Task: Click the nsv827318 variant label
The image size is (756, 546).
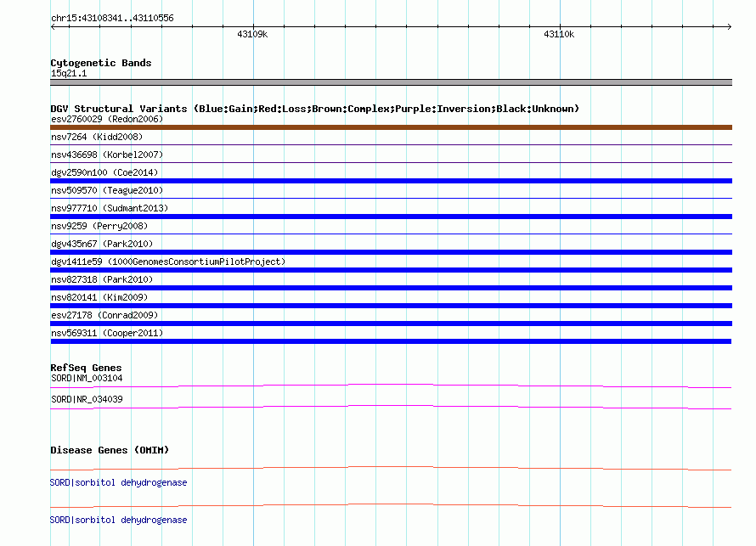Action: (x=102, y=279)
